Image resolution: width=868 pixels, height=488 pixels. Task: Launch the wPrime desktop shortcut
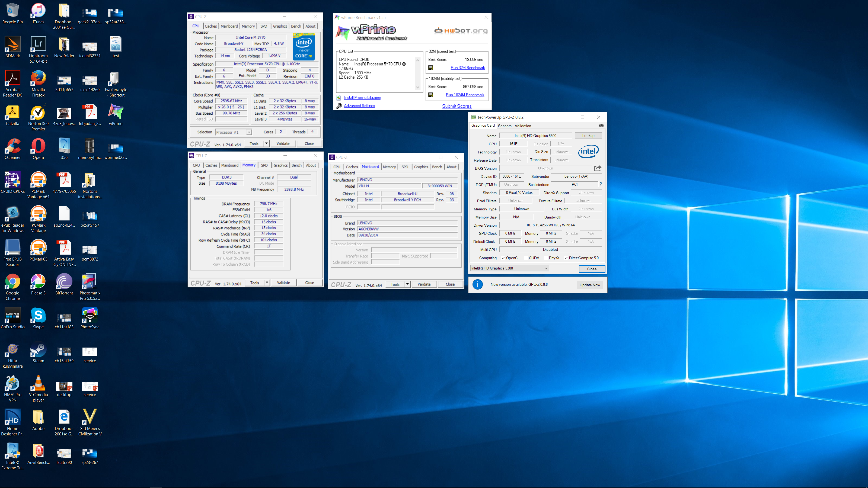click(x=116, y=115)
